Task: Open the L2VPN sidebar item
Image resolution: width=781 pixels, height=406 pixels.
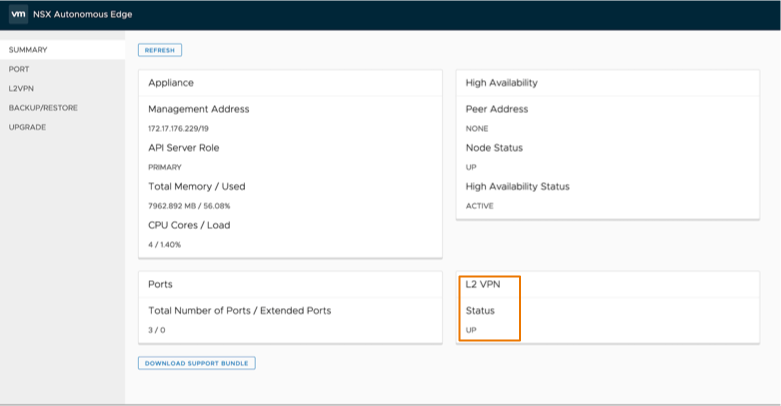Action: pos(22,88)
